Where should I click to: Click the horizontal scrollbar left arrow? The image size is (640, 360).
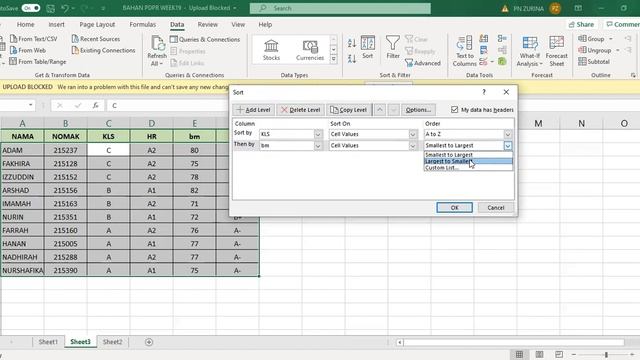400,342
